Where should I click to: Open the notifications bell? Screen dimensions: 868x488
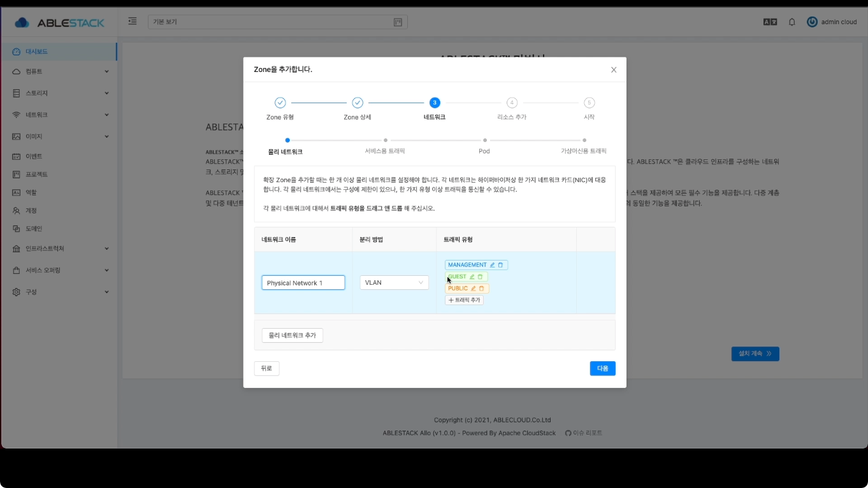(792, 22)
